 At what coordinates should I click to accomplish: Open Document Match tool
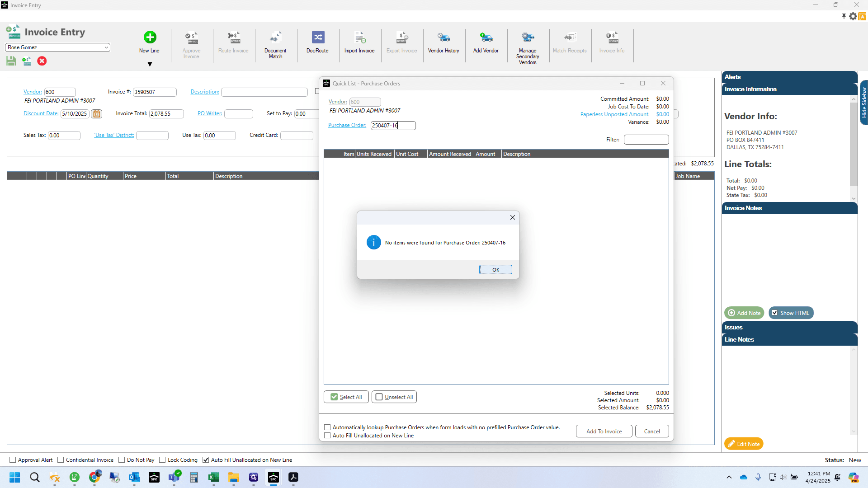click(x=275, y=45)
